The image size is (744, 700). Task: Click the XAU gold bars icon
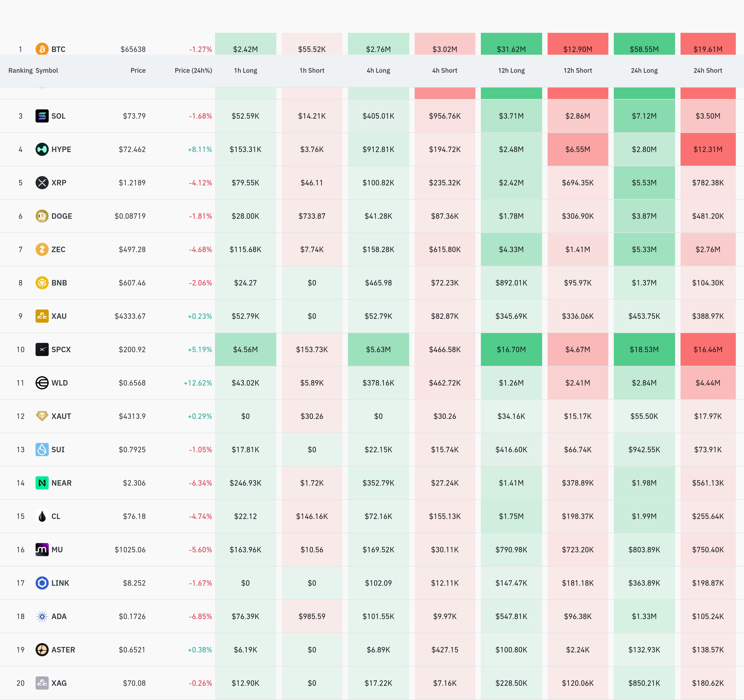coord(42,316)
